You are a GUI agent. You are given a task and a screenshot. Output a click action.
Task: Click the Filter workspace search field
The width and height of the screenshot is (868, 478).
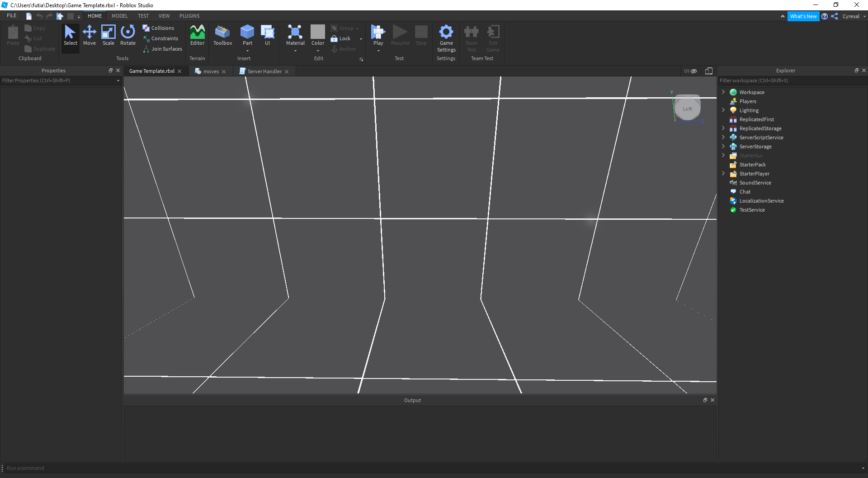pos(791,80)
